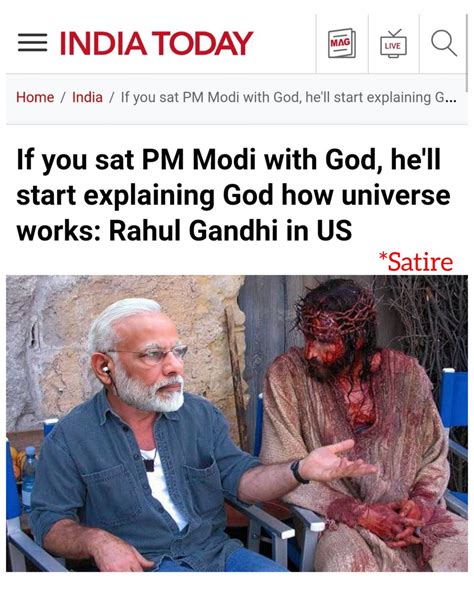
Task: Click the white-bearded man's glasses in the photo
Action: click(152, 354)
